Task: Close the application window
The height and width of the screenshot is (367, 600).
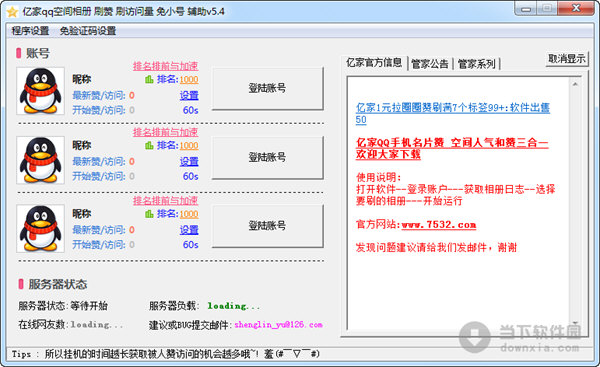Action: (576, 8)
